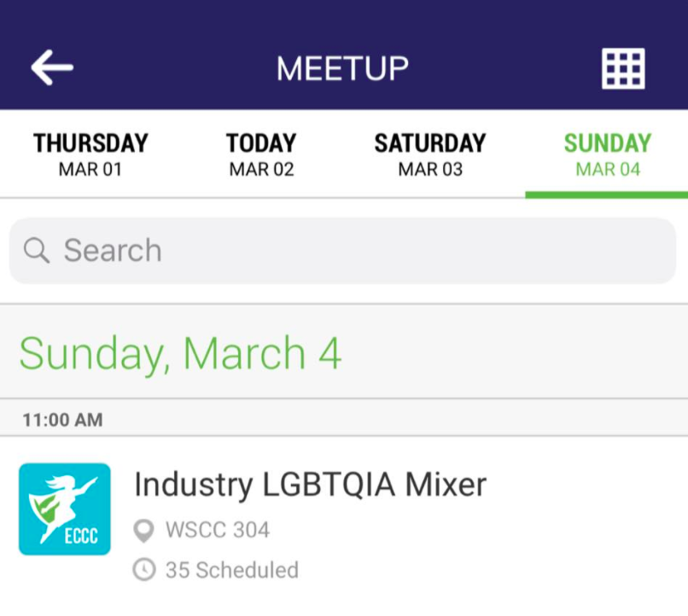Open the grid calendar view icon

623,68
